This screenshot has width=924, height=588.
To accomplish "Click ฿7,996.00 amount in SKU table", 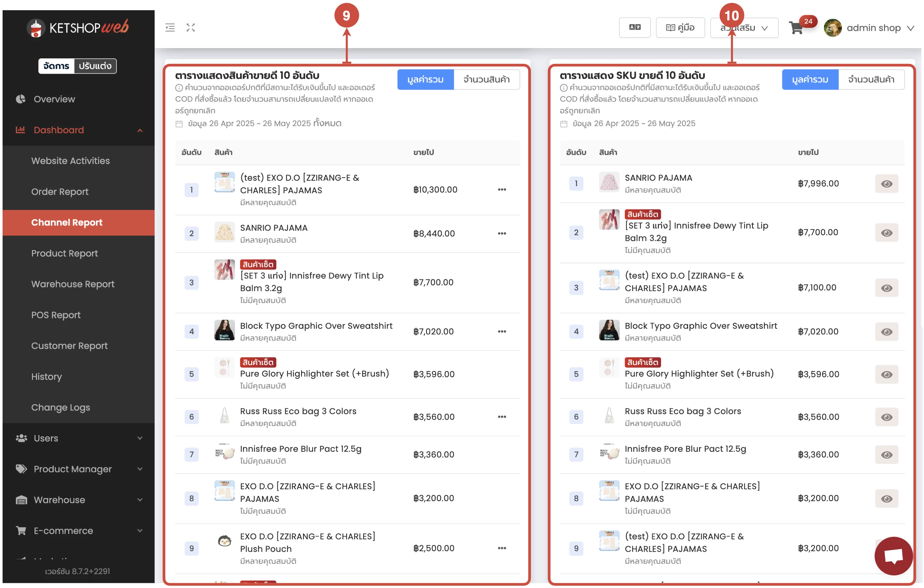I will point(818,184).
